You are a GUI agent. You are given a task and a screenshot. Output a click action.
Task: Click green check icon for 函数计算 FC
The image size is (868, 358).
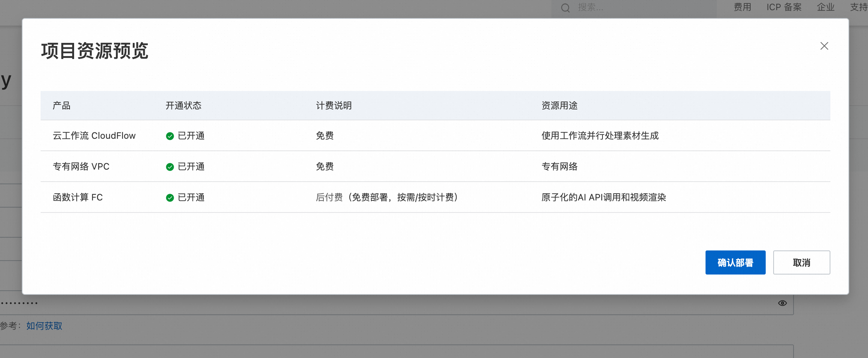(170, 198)
